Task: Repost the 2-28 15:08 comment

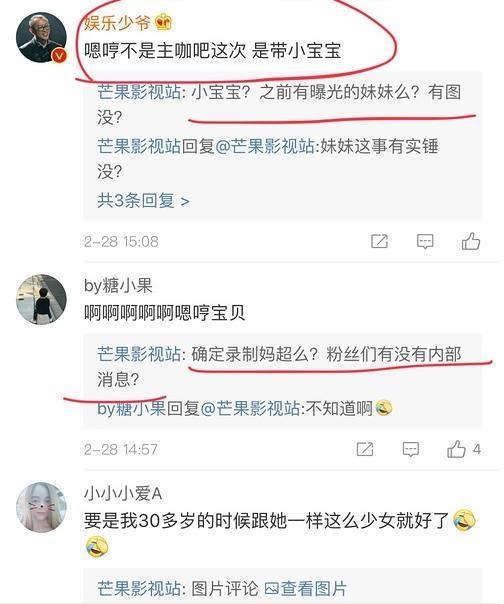Action: pyautogui.click(x=380, y=241)
